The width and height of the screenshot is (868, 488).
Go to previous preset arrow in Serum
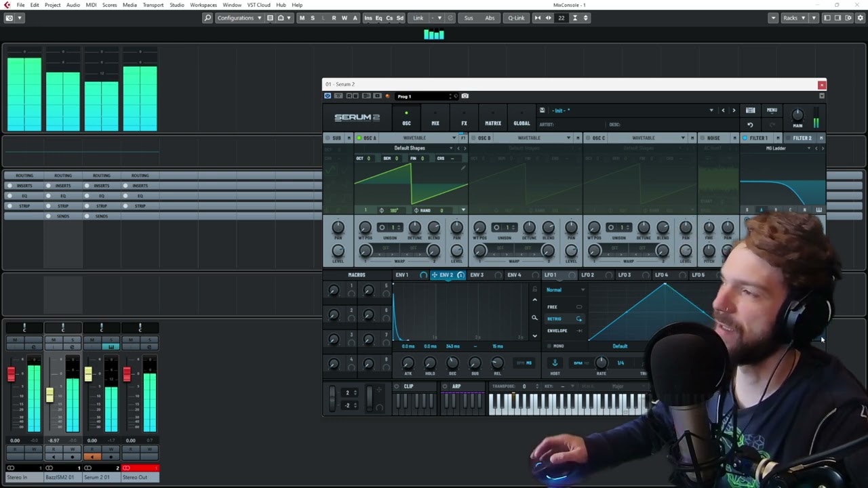click(723, 110)
